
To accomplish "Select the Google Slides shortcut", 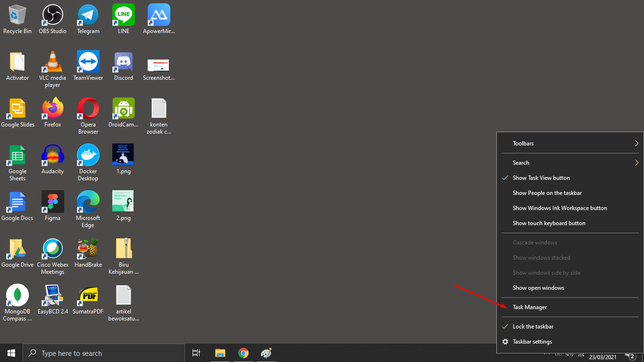I will [x=17, y=112].
